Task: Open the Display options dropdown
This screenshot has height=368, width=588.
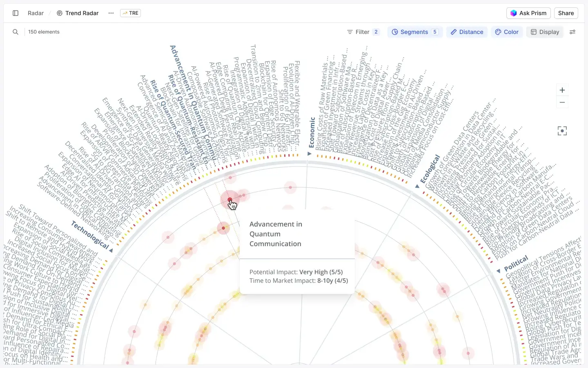Action: pyautogui.click(x=545, y=32)
